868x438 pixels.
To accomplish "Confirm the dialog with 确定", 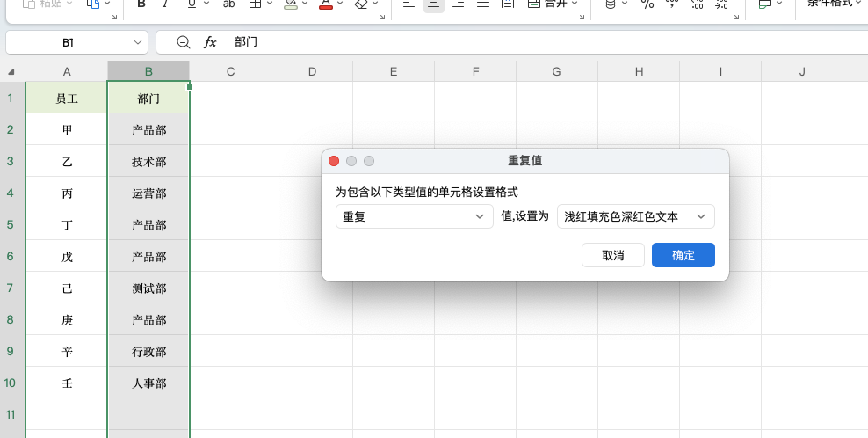I will click(x=684, y=255).
